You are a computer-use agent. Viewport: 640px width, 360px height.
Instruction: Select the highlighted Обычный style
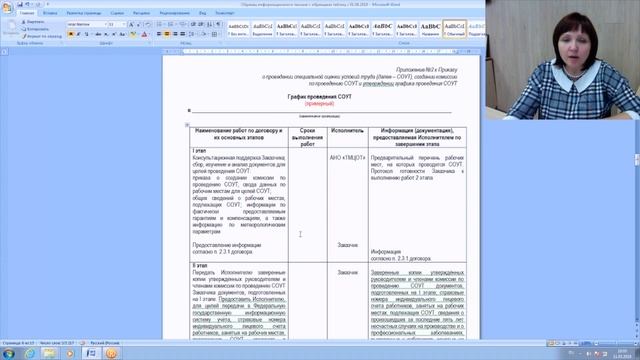454,29
